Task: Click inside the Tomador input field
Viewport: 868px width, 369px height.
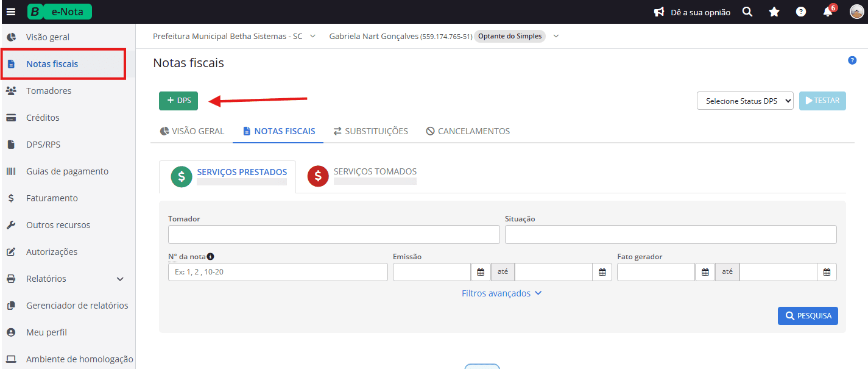Action: (x=333, y=234)
